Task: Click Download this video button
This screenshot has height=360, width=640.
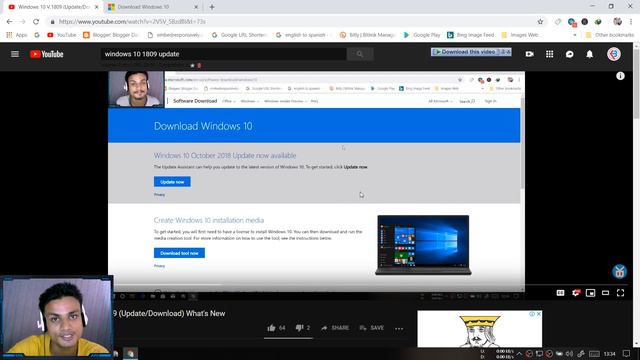Action: [471, 52]
